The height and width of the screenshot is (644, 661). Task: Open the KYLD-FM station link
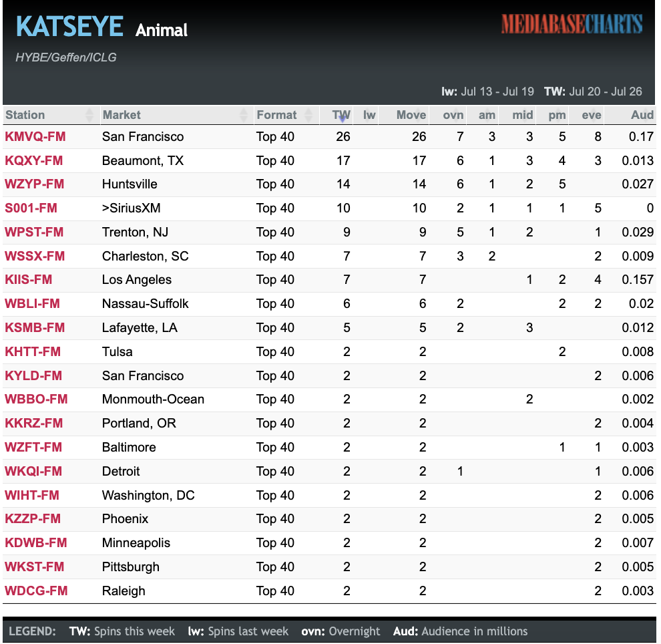pos(33,375)
